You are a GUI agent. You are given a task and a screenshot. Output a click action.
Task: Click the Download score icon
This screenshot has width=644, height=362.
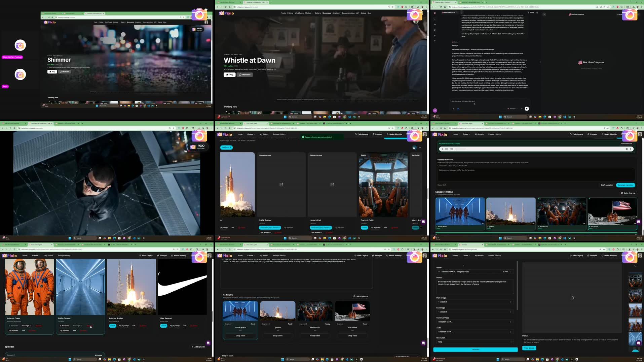tap(626, 143)
